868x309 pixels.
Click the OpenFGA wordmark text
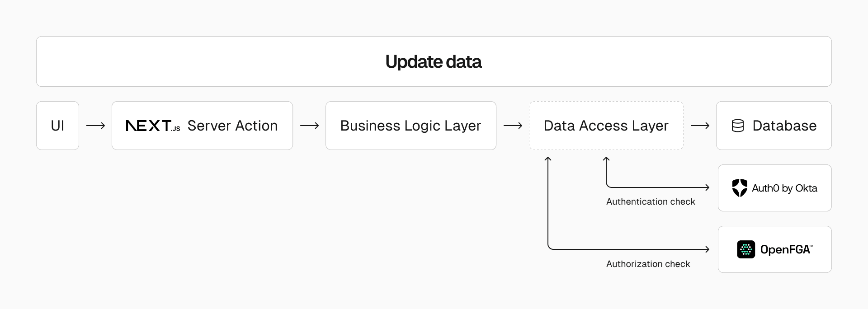click(x=786, y=249)
